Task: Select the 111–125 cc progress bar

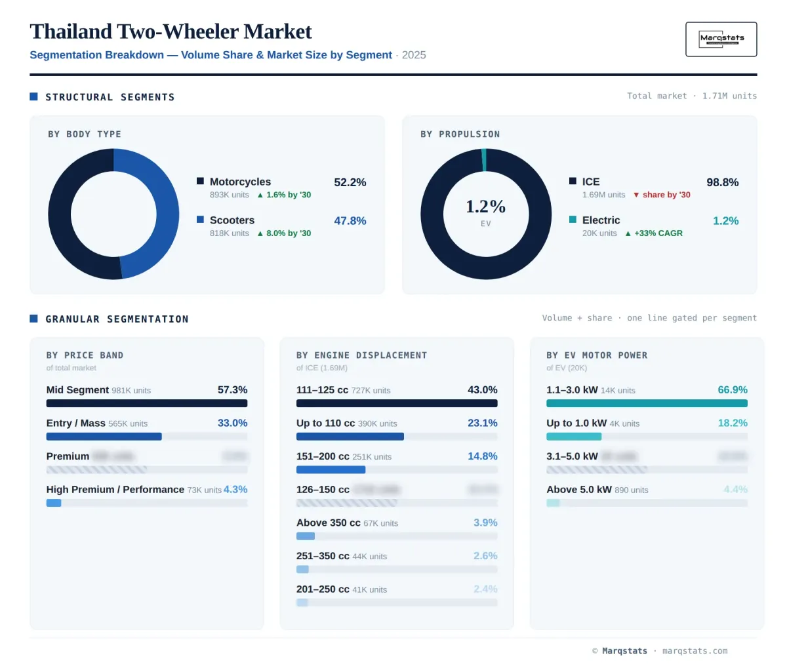Action: tap(397, 404)
